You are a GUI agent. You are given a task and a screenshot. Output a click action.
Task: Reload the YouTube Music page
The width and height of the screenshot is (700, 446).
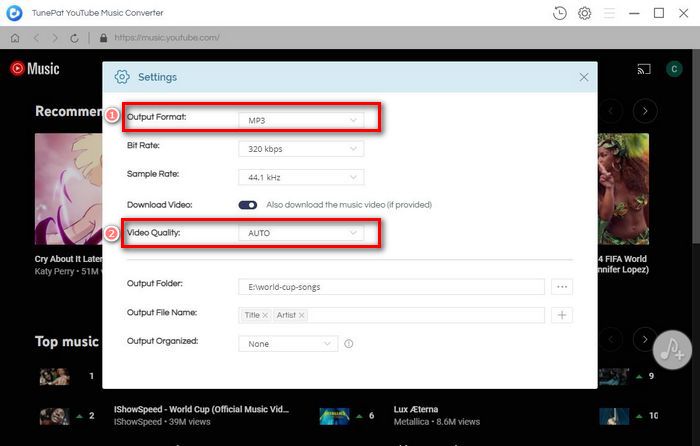[74, 38]
